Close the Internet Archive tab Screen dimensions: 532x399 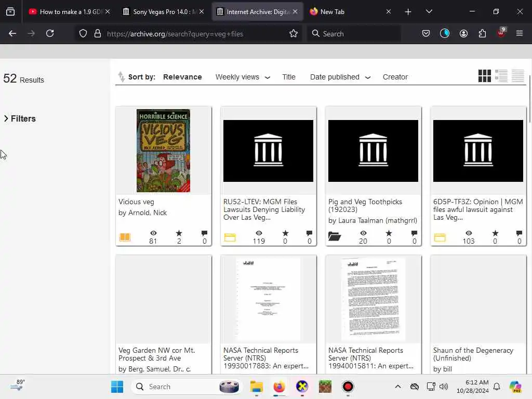[295, 11]
